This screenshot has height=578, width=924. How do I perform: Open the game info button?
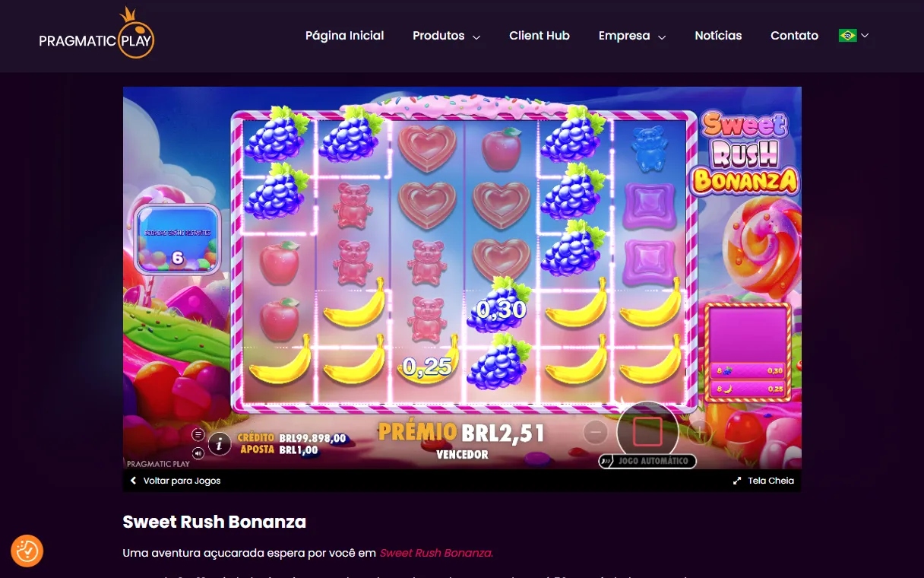[220, 443]
